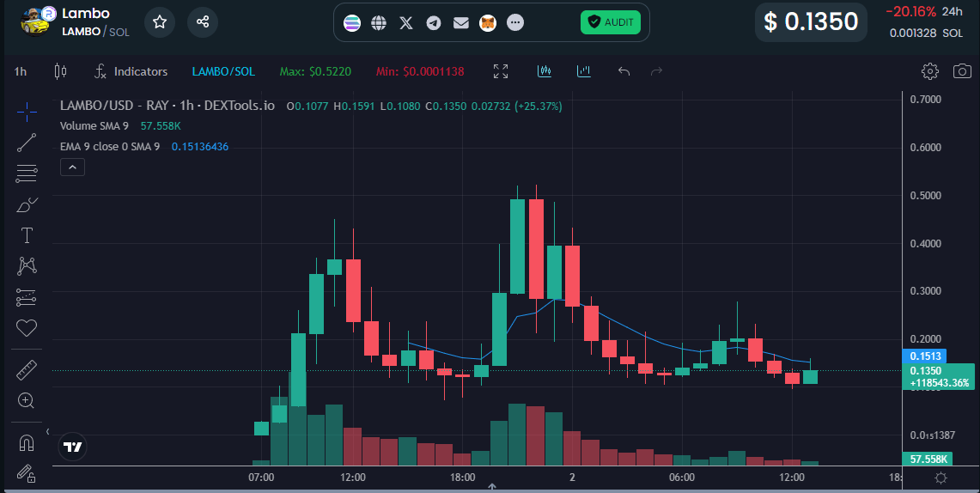Viewport: 980px width, 493px height.
Task: Click the EMA 9 close 0 SMA 9 legend
Action: tap(109, 147)
